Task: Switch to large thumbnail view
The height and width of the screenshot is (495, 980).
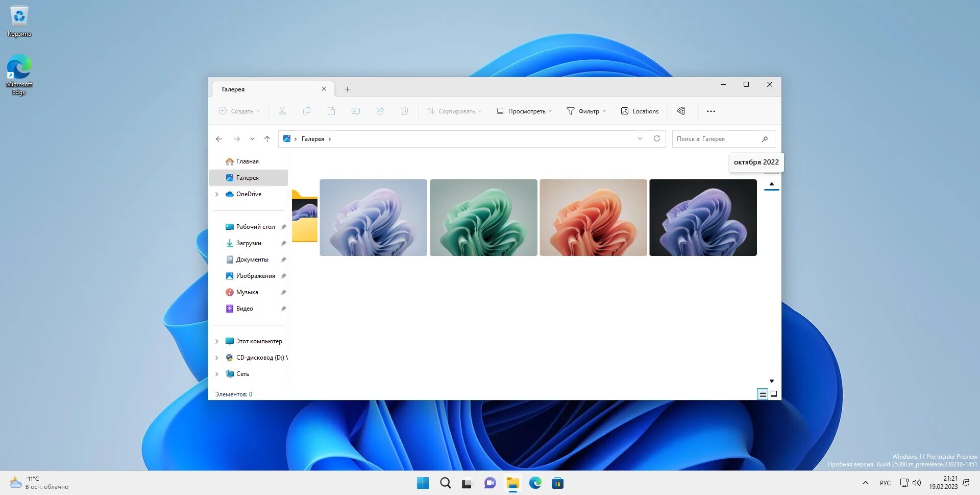Action: [x=773, y=394]
